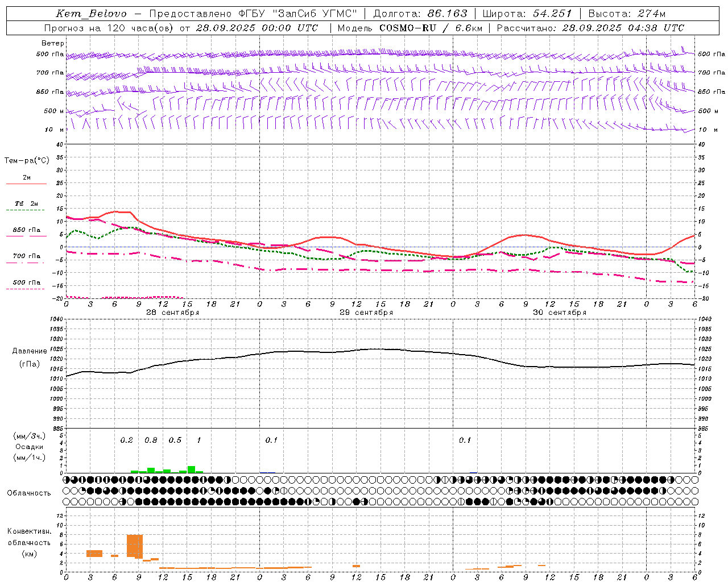Click the 0.8 three-hour precipitation value

coord(151,440)
